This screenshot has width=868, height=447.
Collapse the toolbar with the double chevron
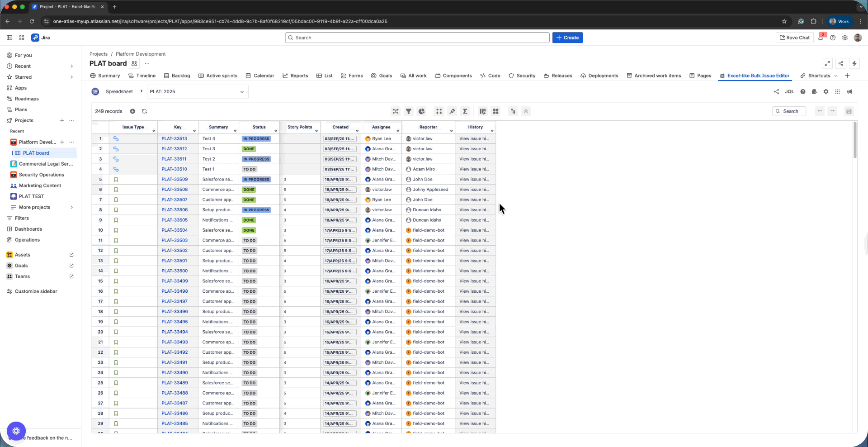point(526,111)
